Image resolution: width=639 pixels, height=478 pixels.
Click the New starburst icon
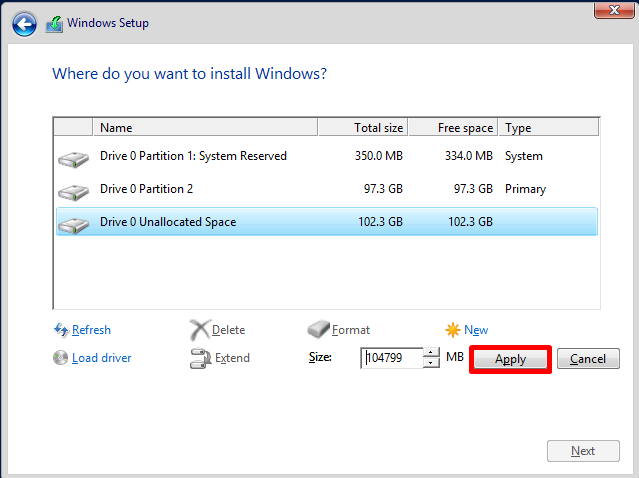(x=453, y=330)
